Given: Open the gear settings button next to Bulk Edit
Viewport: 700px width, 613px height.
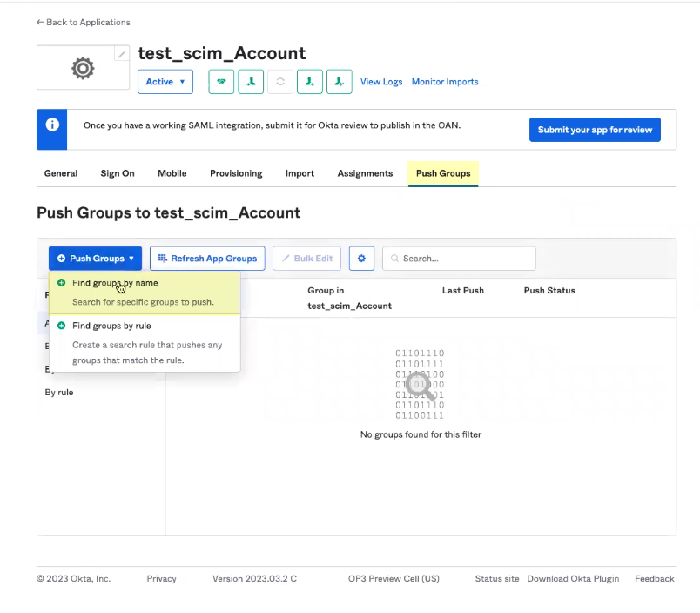Looking at the screenshot, I should (x=361, y=259).
